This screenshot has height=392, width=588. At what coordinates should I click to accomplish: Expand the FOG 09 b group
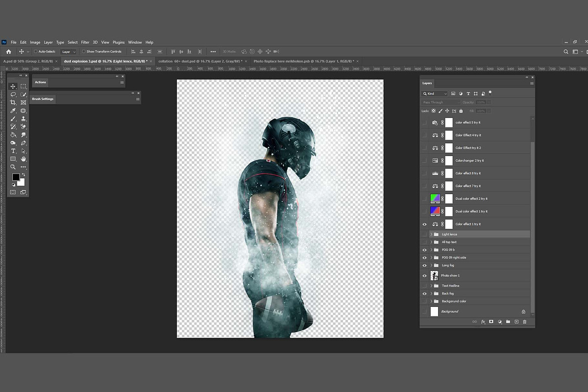431,250
